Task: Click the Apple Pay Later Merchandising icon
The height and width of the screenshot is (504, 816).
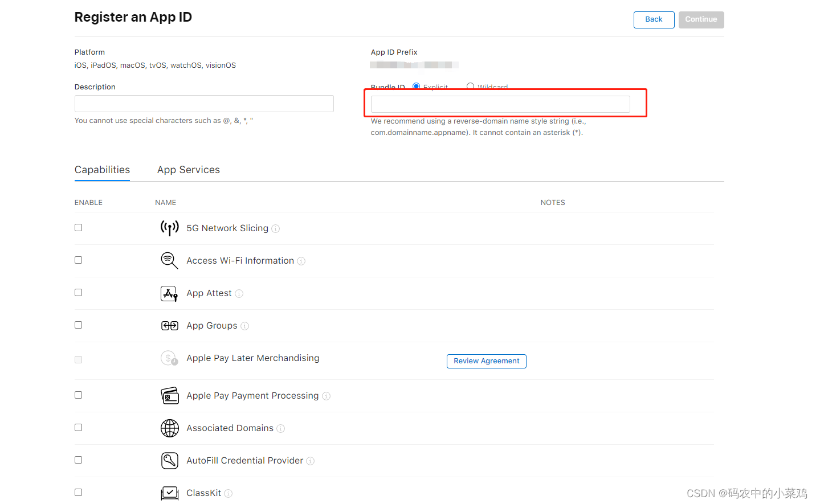Action: point(169,358)
